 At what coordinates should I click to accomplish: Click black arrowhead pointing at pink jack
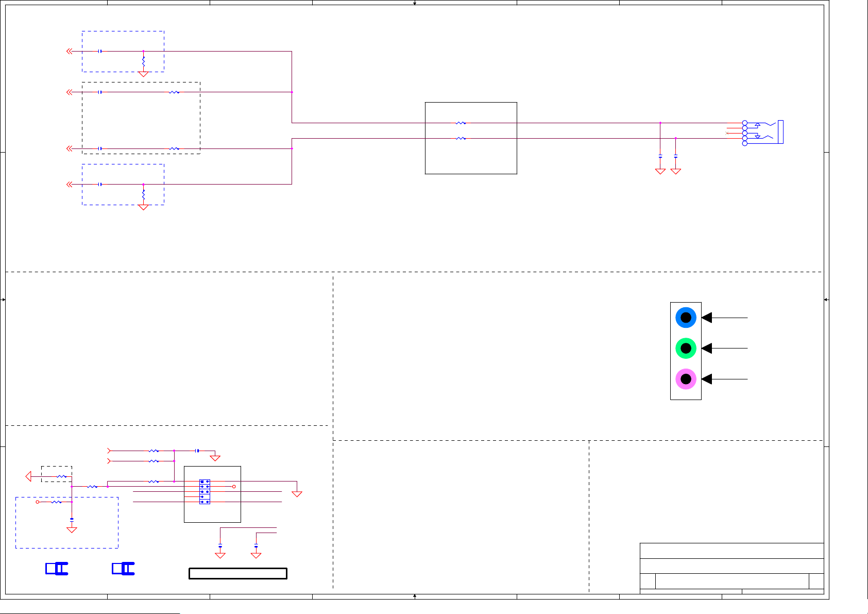pyautogui.click(x=707, y=379)
